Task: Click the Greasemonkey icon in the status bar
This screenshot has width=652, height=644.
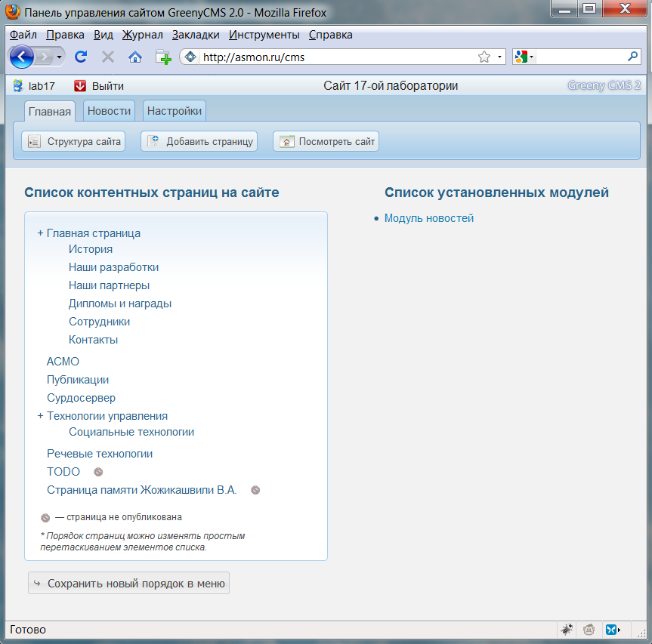Action: coord(587,629)
